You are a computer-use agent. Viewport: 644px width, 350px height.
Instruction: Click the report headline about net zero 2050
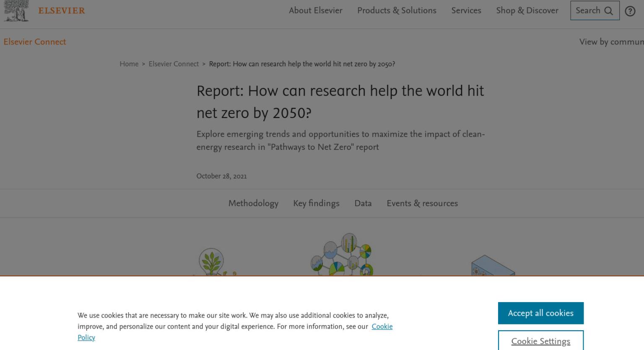pos(340,102)
